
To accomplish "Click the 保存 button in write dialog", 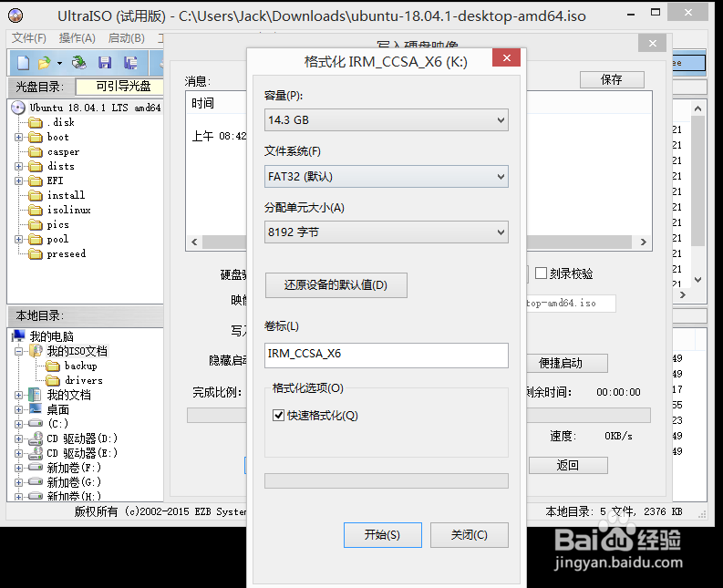I will (x=612, y=80).
